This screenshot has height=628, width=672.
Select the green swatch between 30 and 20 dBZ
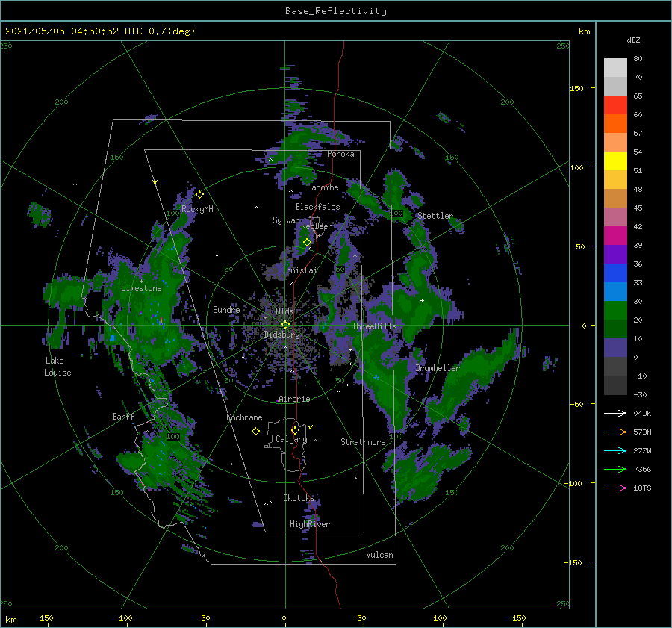[x=615, y=311]
